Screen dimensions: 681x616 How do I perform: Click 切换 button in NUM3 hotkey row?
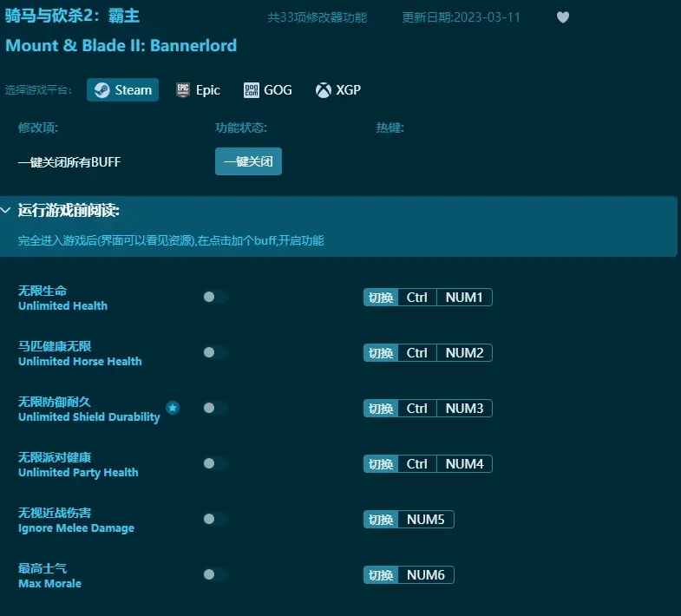click(381, 409)
